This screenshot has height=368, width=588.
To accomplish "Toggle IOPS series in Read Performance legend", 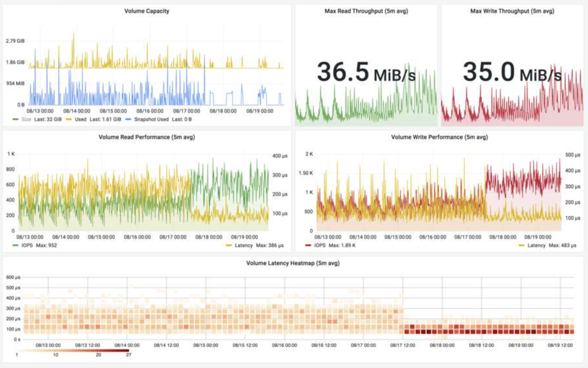I will point(27,245).
